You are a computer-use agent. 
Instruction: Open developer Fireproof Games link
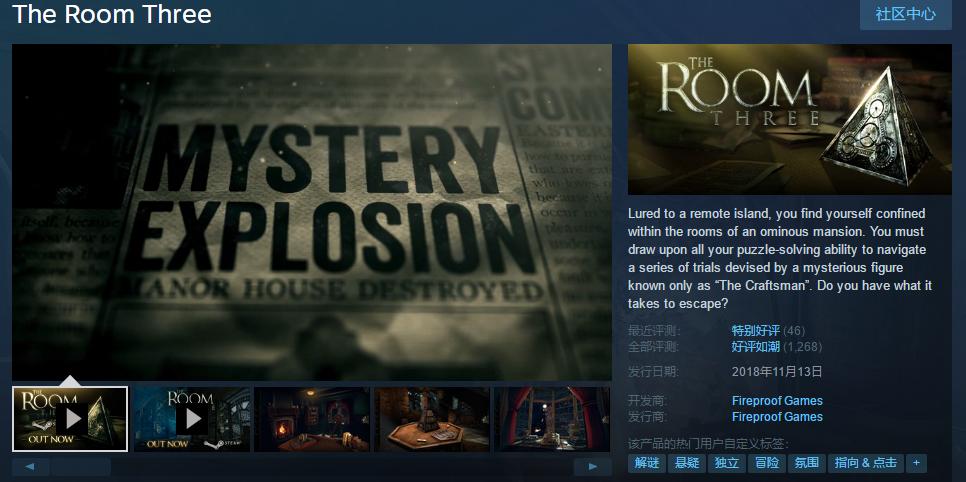777,401
